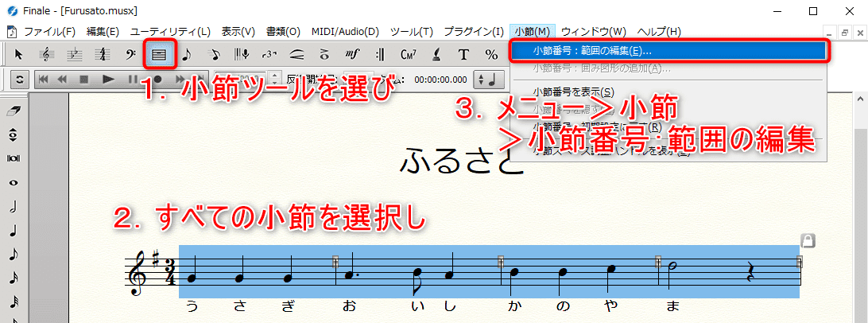
Task: Click the tempo value stepper arrows
Action: pyautogui.click(x=275, y=80)
